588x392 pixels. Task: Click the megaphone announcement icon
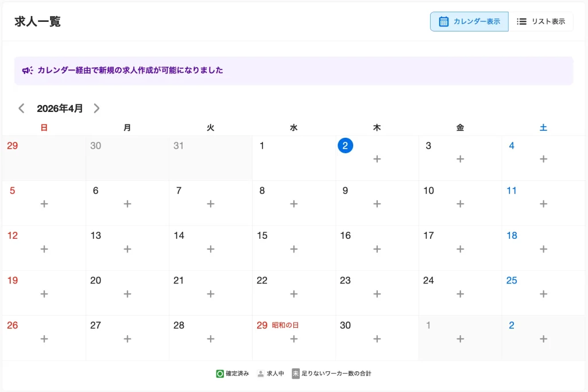pos(28,69)
